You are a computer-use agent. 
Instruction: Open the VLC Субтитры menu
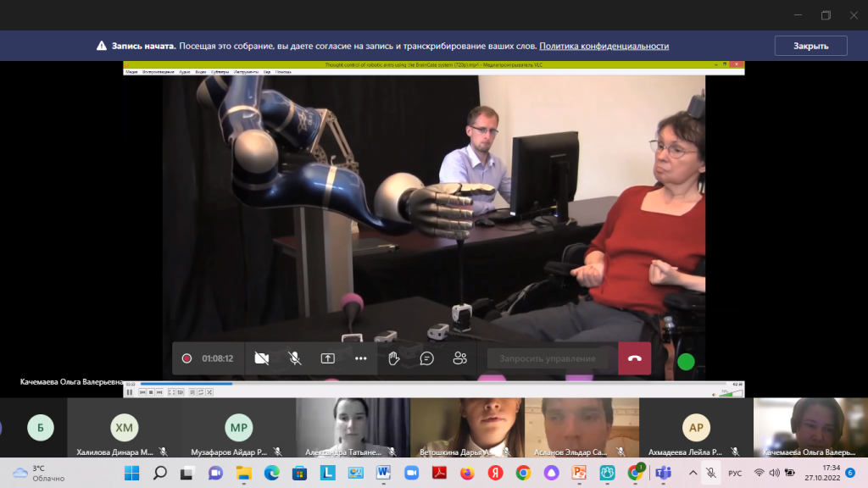220,72
